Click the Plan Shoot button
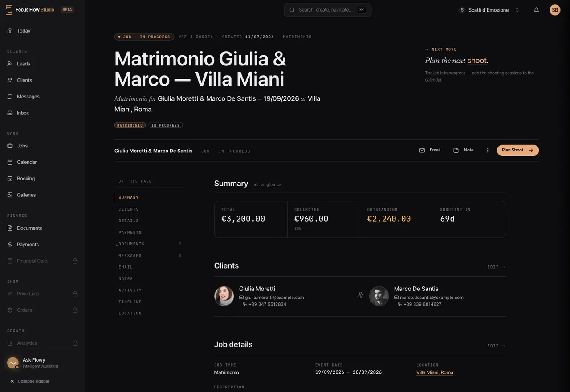This screenshot has height=392, width=570. tap(518, 150)
